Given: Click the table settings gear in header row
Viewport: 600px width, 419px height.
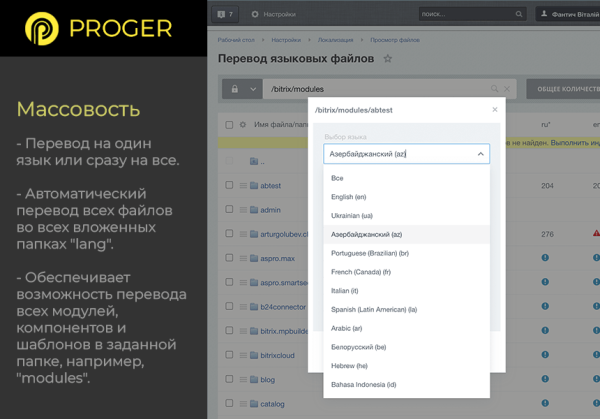Looking at the screenshot, I should pos(243,125).
